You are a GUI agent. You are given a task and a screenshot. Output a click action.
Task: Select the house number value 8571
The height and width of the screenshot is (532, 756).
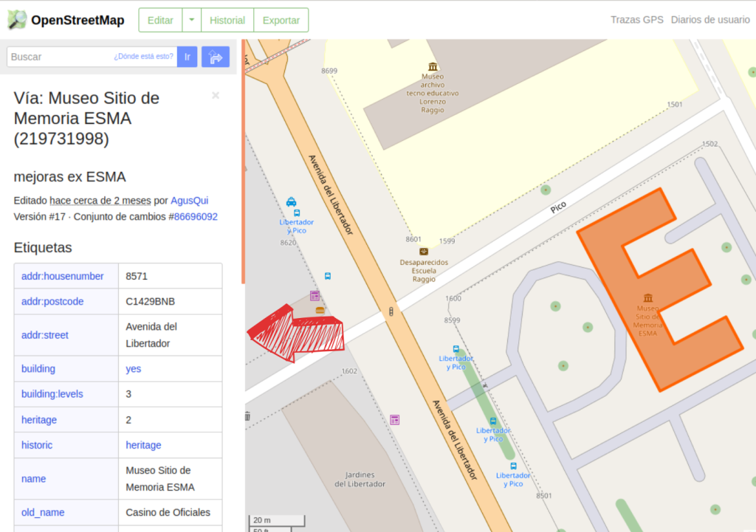pos(137,276)
